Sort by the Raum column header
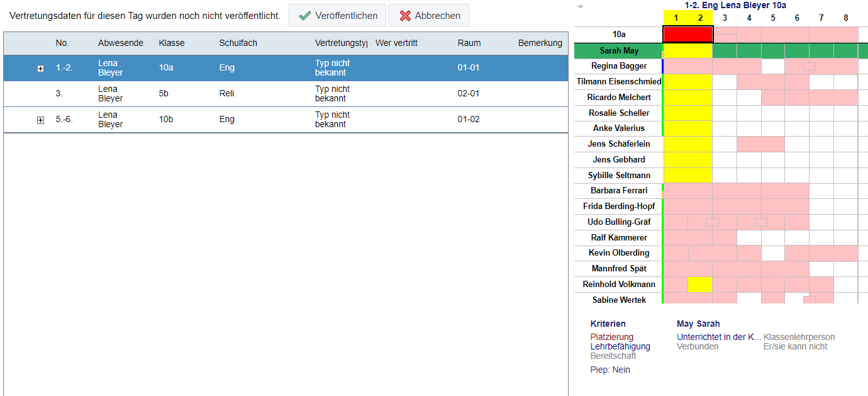Image resolution: width=868 pixels, height=396 pixels. (x=469, y=43)
